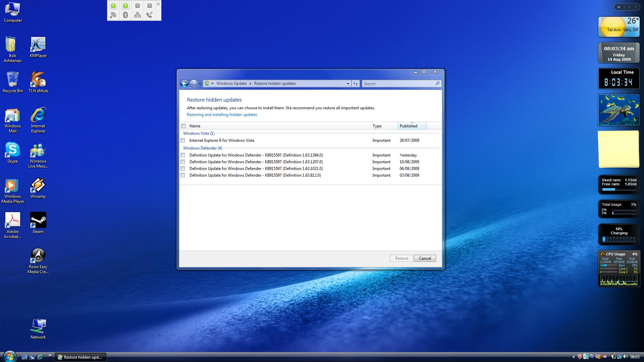This screenshot has width=644, height=362.
Task: Click the search magnifier icon
Action: (x=437, y=83)
